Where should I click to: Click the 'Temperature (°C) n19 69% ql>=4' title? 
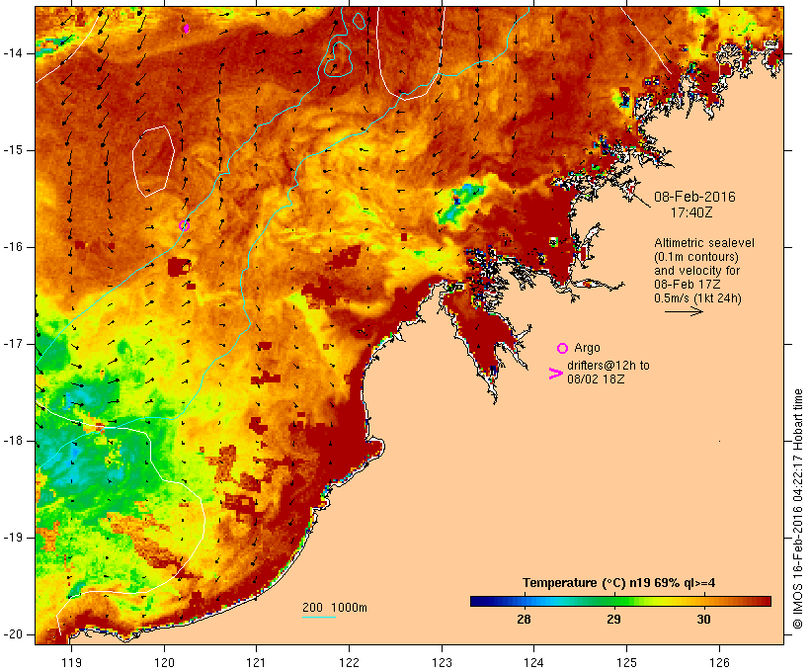point(619,583)
